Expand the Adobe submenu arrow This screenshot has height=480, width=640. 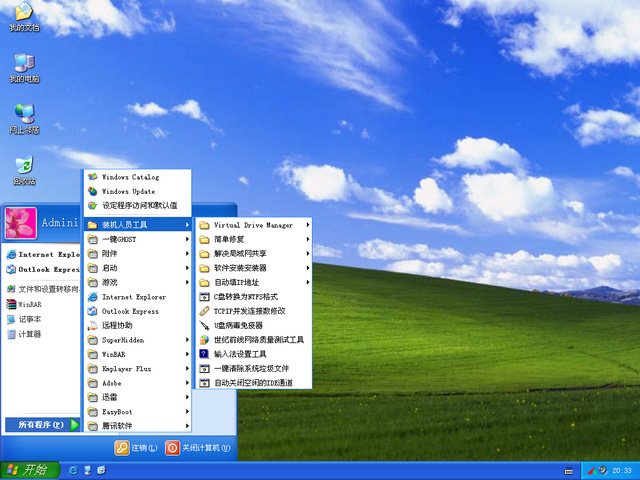coord(187,383)
